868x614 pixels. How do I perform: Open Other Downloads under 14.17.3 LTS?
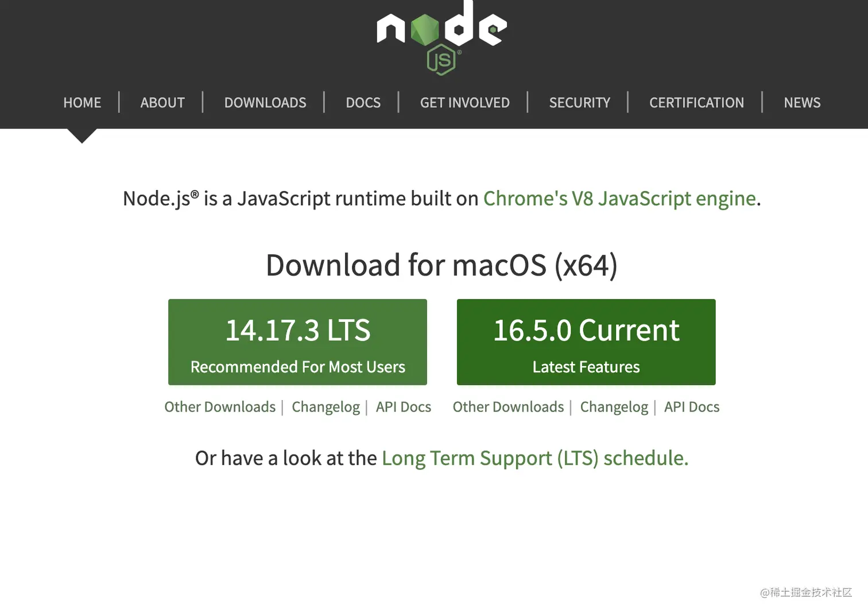(220, 407)
